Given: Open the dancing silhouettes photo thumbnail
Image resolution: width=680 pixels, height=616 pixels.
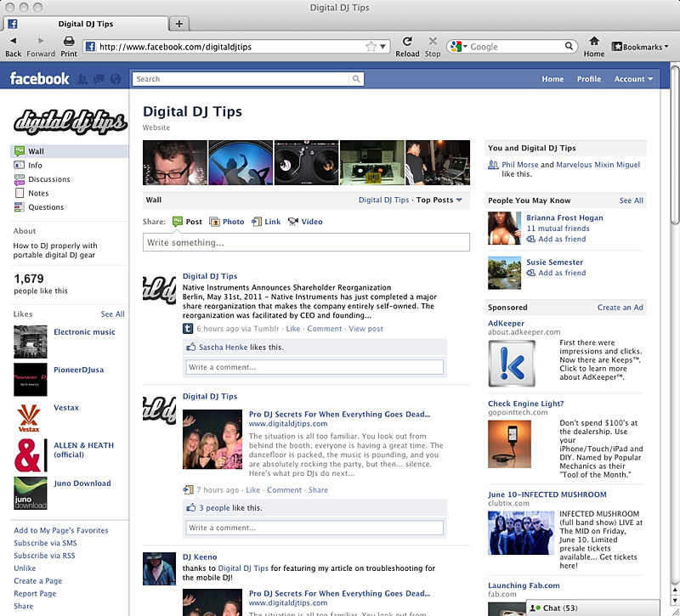Looking at the screenshot, I should click(x=241, y=162).
